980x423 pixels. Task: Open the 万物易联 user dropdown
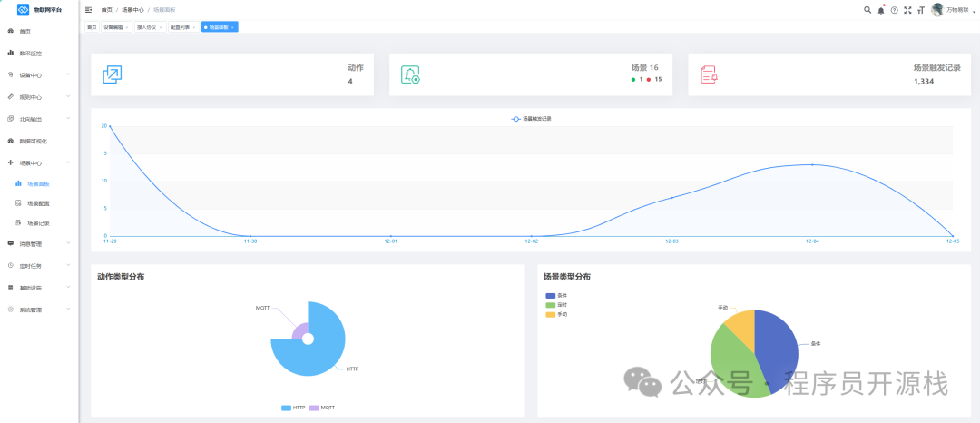(x=953, y=10)
